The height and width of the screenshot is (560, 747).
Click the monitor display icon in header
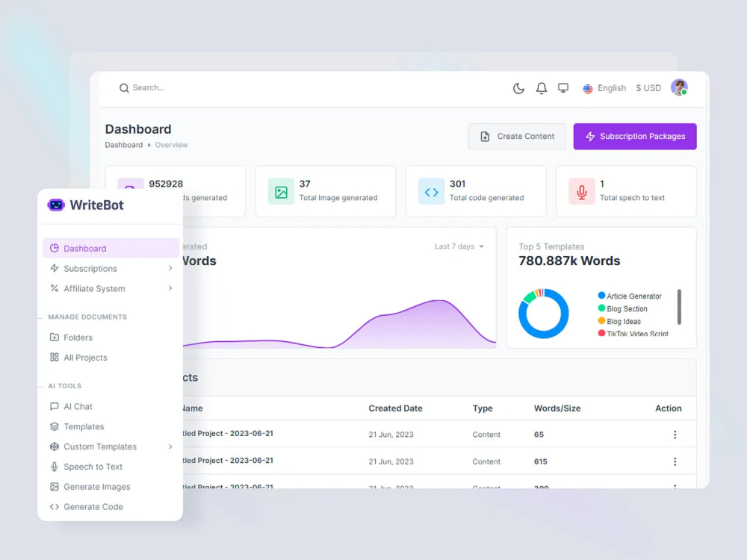point(563,88)
